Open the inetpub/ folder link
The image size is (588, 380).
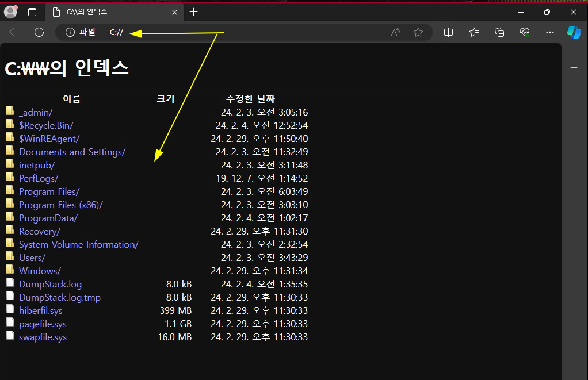tap(37, 165)
